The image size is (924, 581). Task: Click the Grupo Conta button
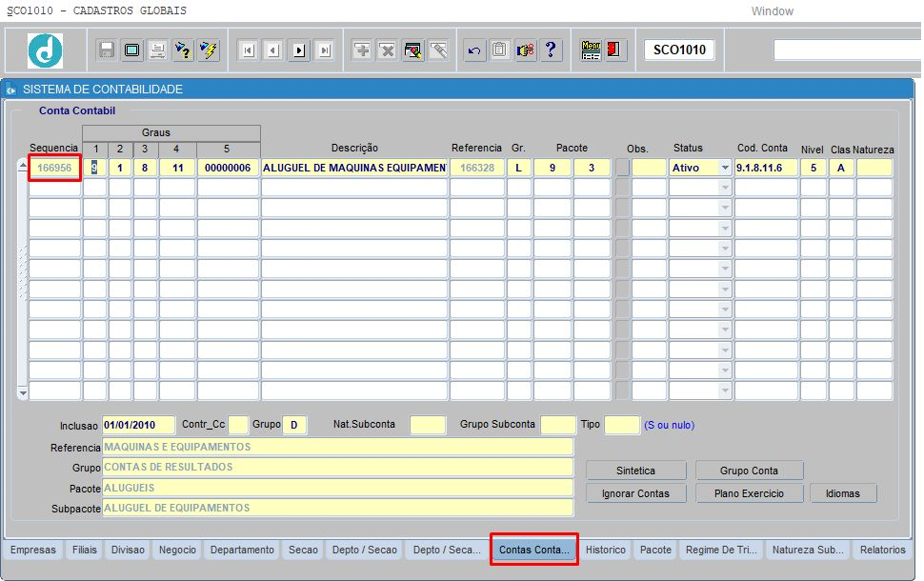tap(749, 471)
